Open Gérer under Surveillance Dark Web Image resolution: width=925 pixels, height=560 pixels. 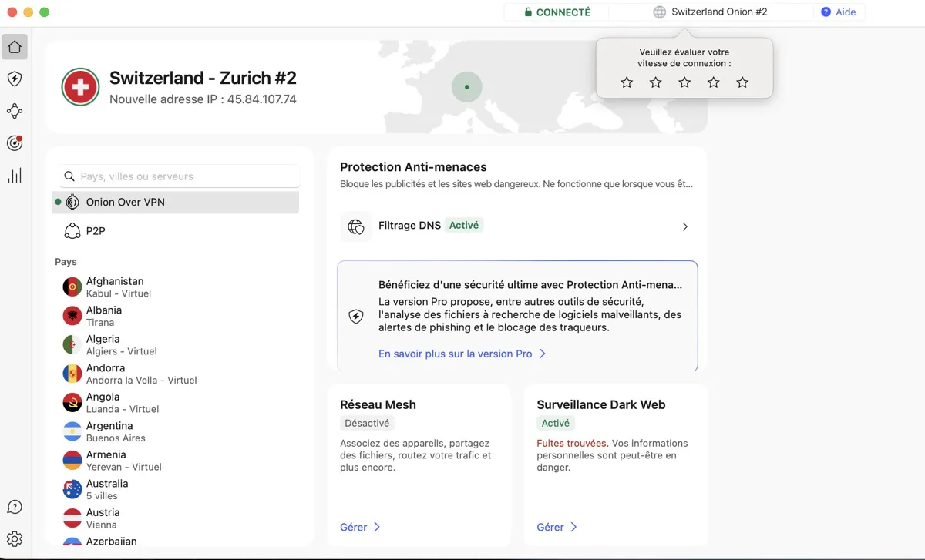(557, 527)
